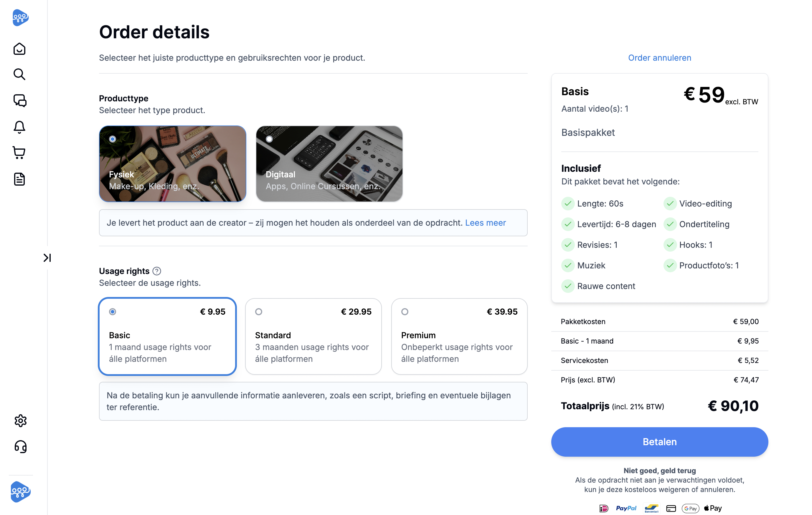The height and width of the screenshot is (515, 812).
Task: Select the Digitaal product type radio button
Action: pyautogui.click(x=269, y=139)
